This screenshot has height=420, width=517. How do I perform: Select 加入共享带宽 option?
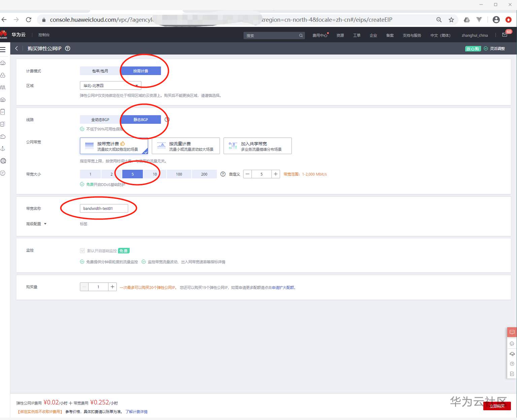257,146
